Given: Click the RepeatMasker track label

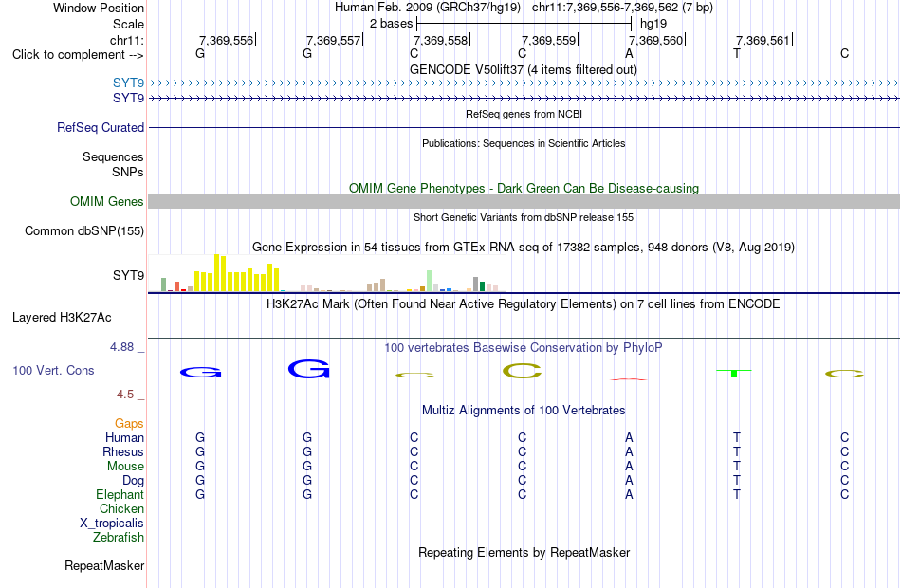Looking at the screenshot, I should pos(104,566).
